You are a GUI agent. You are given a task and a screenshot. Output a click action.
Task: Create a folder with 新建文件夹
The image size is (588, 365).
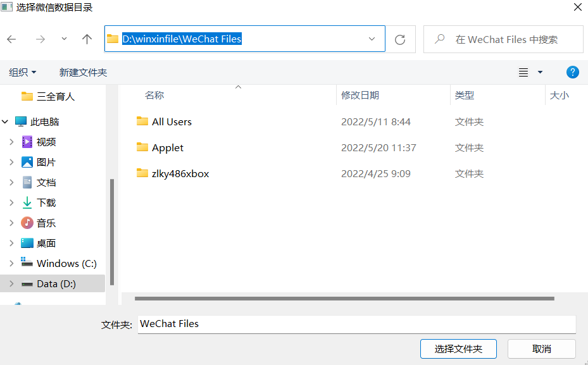[x=83, y=72]
